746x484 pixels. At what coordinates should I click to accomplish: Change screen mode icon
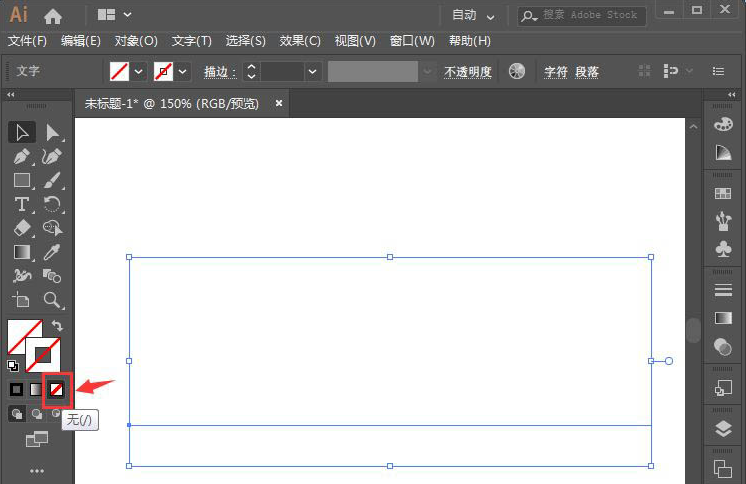[x=37, y=439]
